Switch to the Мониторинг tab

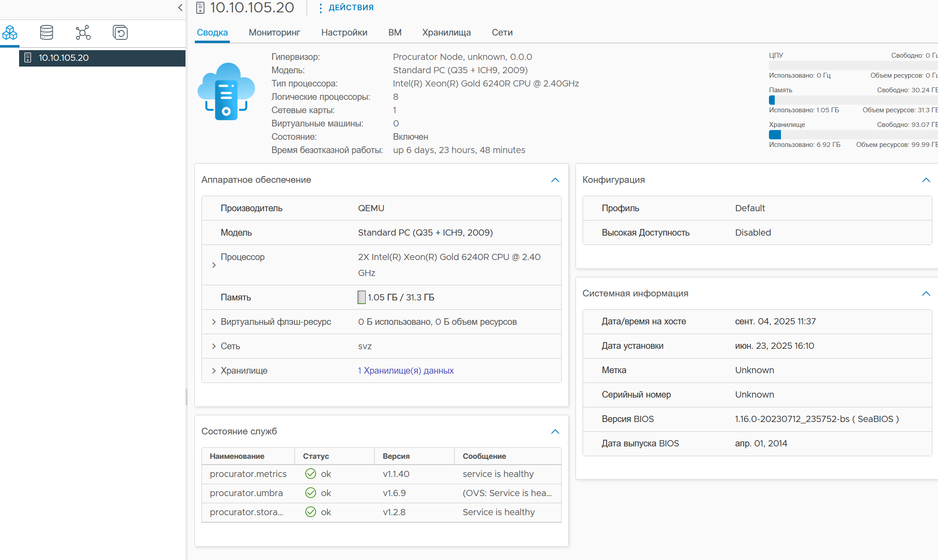(x=274, y=32)
